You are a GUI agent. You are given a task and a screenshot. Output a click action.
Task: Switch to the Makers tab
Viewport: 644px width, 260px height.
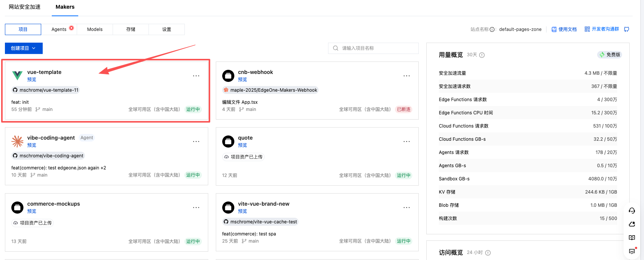[x=65, y=7]
